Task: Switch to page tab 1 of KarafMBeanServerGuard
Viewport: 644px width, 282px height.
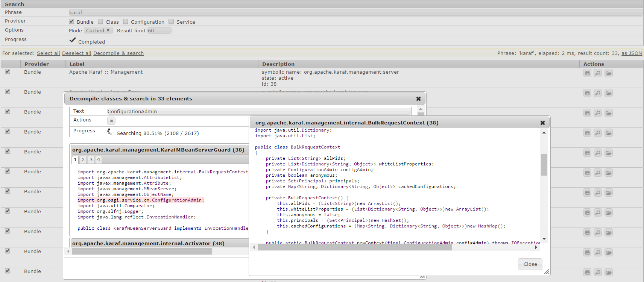Action: 75,160
